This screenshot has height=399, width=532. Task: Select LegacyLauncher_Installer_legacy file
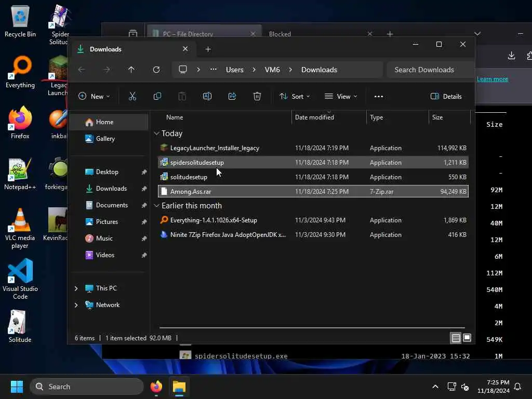pos(313,148)
